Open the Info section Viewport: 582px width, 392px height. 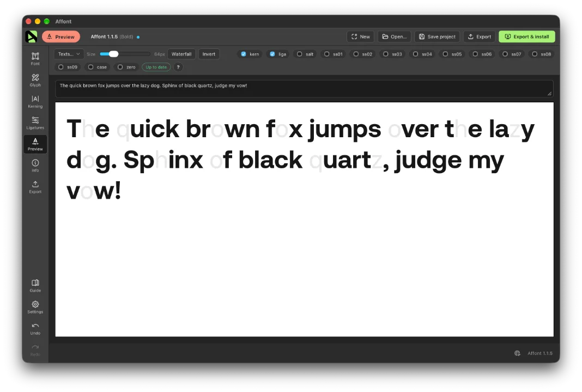(35, 166)
